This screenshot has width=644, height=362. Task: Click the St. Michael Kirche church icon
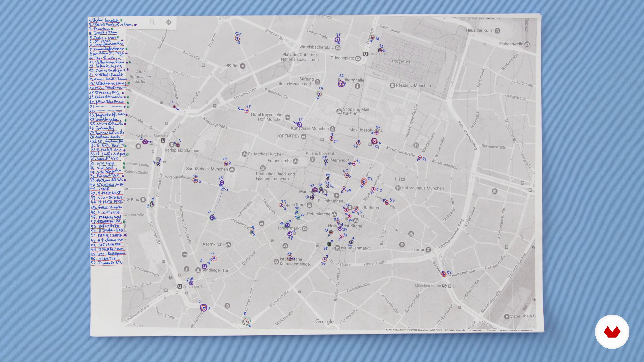point(245,154)
